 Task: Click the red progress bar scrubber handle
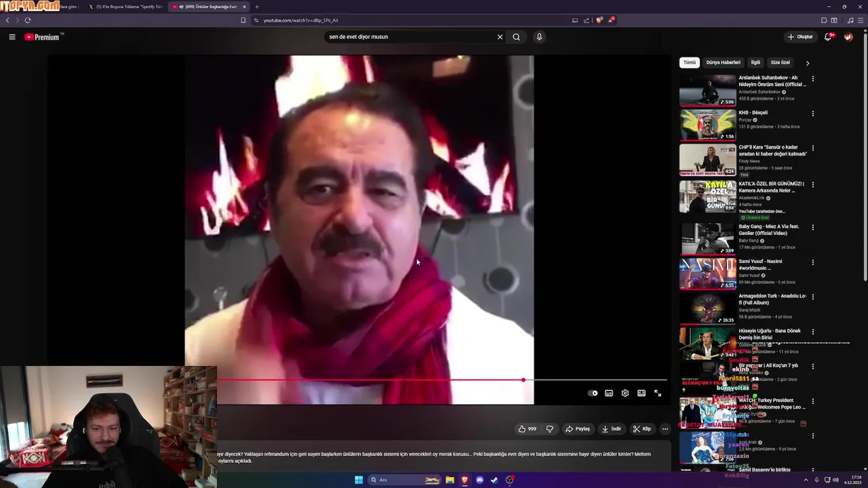coord(524,380)
